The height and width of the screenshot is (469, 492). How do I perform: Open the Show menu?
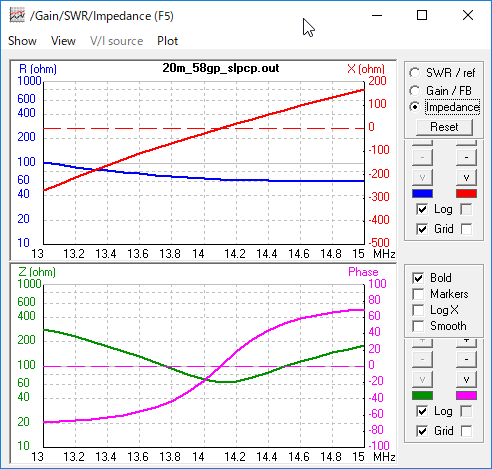[22, 41]
